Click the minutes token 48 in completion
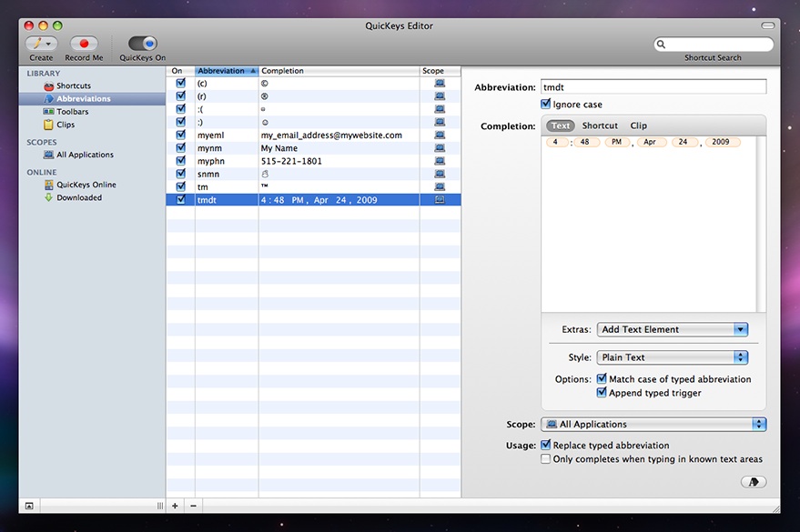The width and height of the screenshot is (800, 532). [585, 142]
